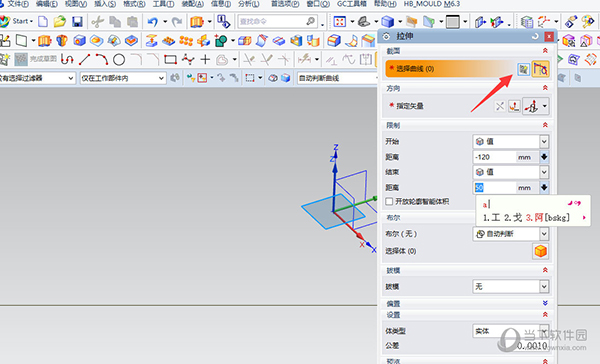Click the Extrude dialog settings gear icon

coord(386,36)
